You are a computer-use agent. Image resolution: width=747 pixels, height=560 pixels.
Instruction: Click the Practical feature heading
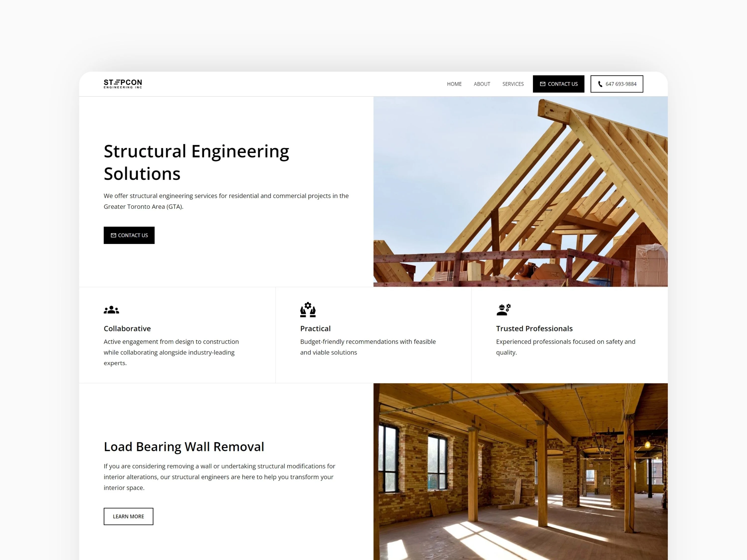click(x=315, y=329)
